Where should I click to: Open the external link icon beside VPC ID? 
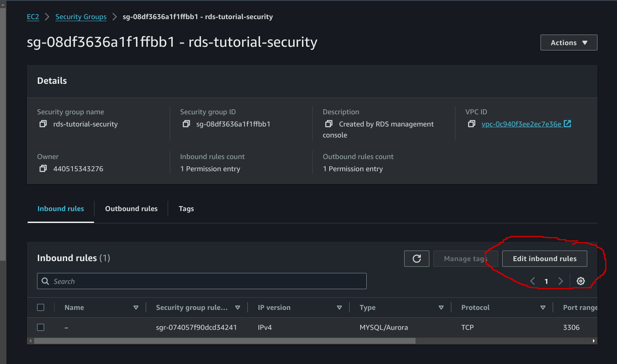567,124
